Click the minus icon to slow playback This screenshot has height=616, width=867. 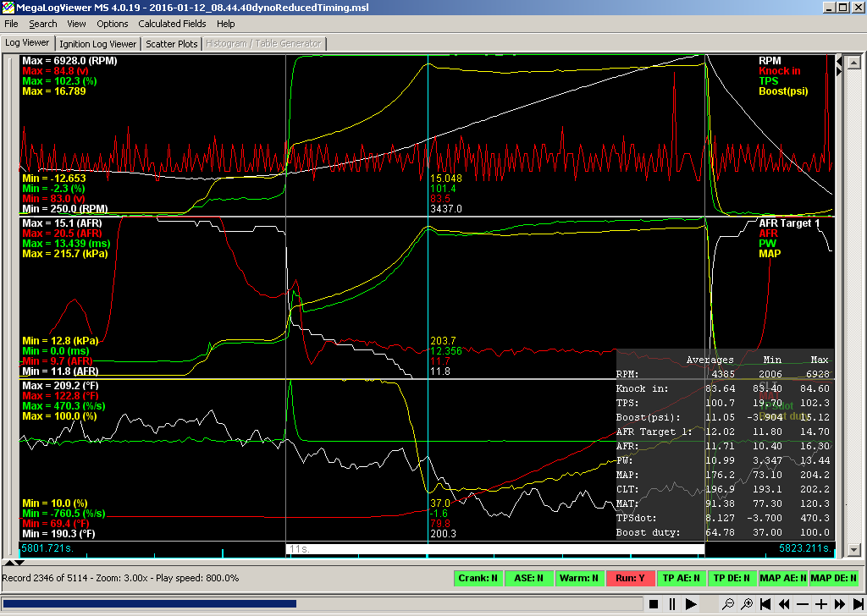803,604
